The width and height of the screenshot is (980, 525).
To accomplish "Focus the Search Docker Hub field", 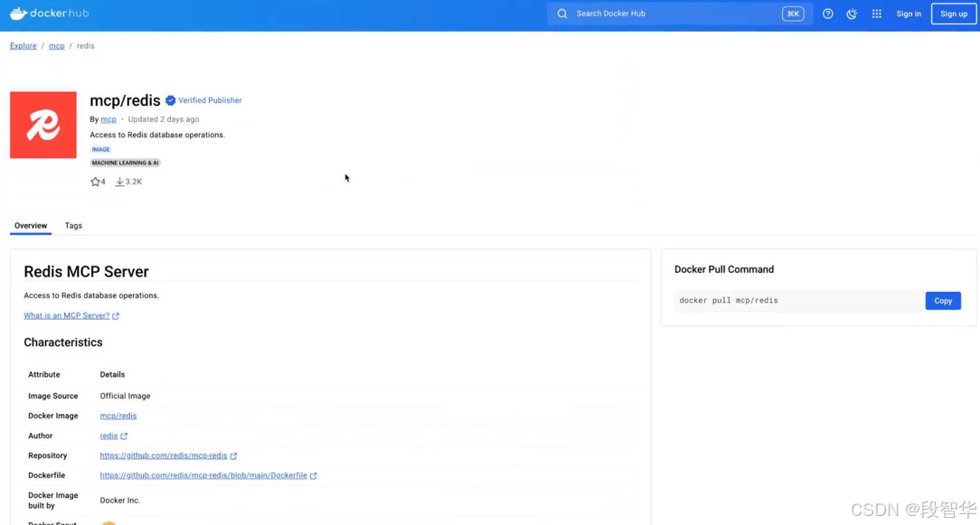I will tap(679, 14).
